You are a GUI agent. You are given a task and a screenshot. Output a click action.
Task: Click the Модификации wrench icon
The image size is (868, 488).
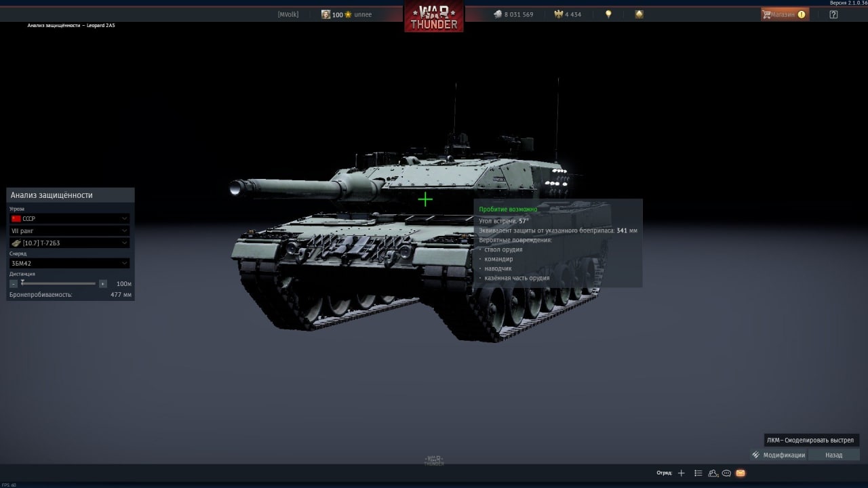(x=755, y=455)
